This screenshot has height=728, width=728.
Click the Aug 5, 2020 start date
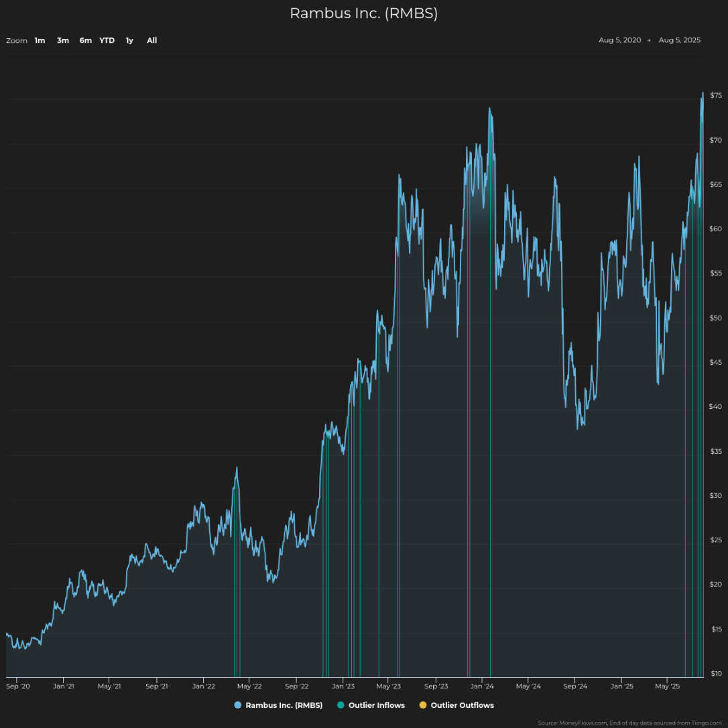point(620,40)
